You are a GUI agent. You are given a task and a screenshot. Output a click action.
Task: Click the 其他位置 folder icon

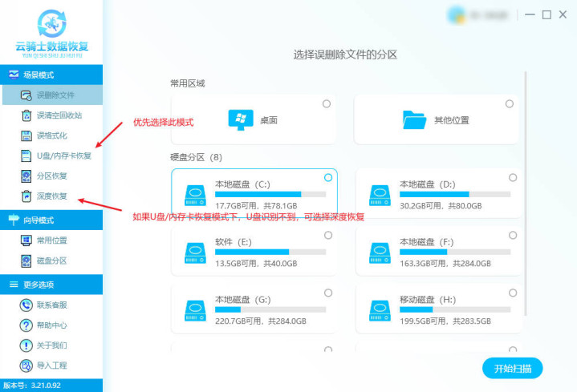[414, 120]
